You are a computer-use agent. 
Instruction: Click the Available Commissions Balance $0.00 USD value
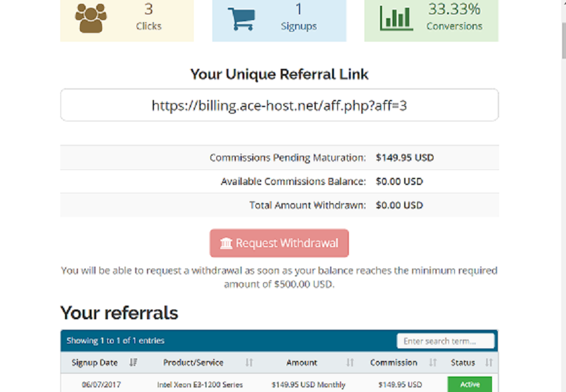coord(399,181)
